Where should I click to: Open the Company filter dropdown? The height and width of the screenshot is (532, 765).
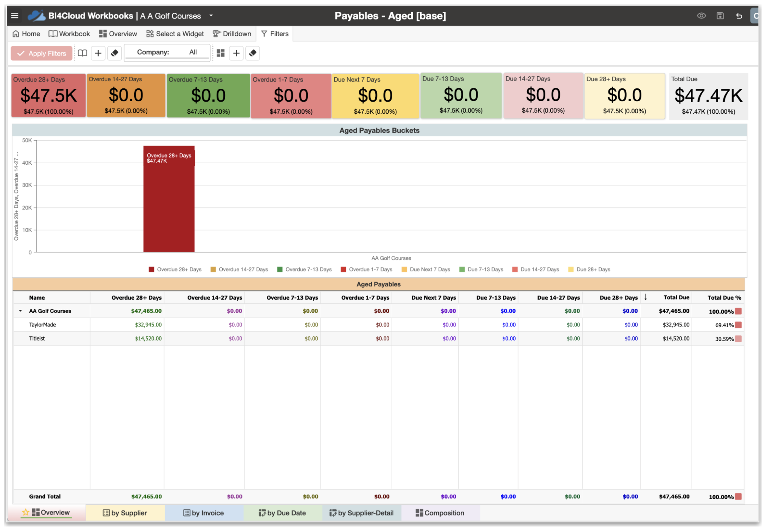coord(167,52)
